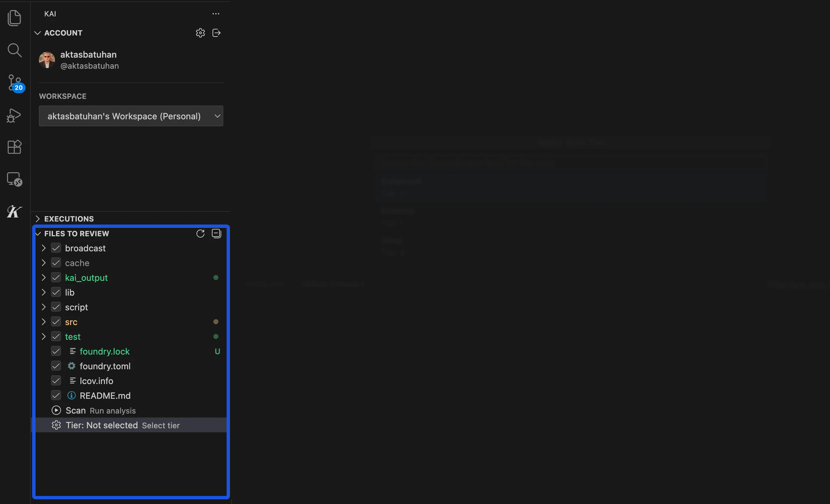The width and height of the screenshot is (830, 504).
Task: Uncheck the src folder checkbox
Action: pyautogui.click(x=56, y=321)
